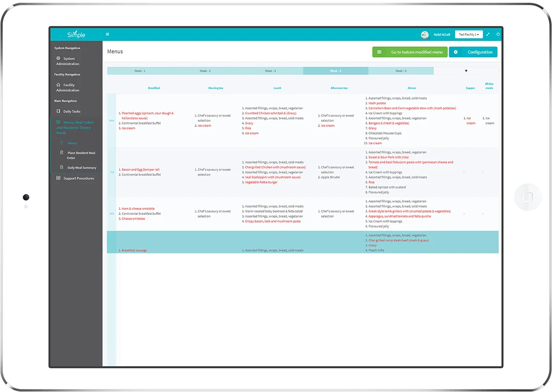This screenshot has width=554, height=392.
Task: Open Daily Meal Summary page
Action: (82, 168)
